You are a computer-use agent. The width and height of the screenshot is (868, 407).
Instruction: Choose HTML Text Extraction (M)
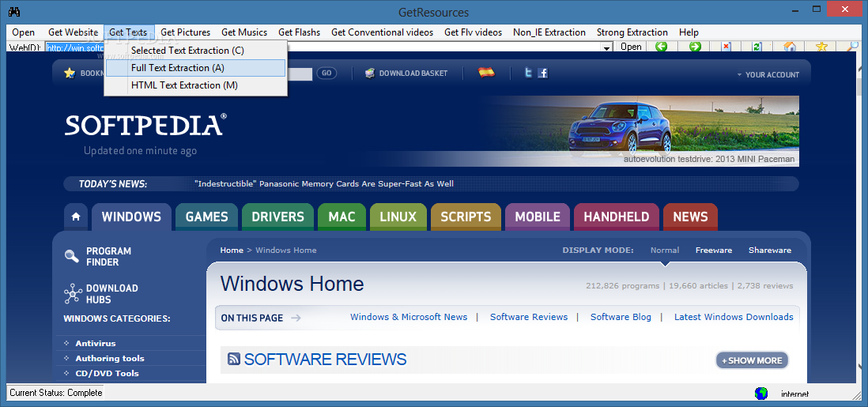[x=194, y=85]
